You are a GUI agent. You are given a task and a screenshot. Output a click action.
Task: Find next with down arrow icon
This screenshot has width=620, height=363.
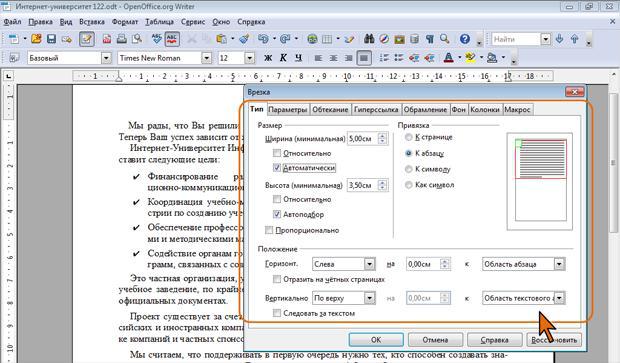pos(560,39)
